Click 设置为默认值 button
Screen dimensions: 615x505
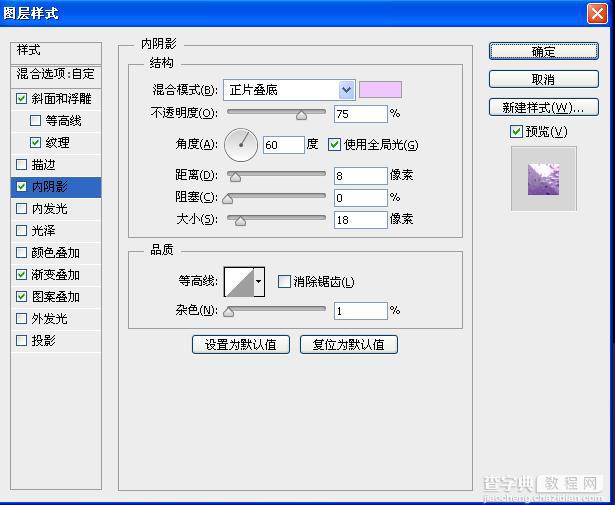pos(241,344)
